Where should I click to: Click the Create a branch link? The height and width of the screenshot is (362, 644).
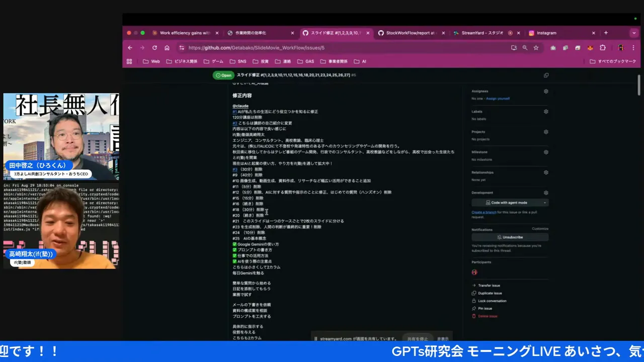coord(484,212)
